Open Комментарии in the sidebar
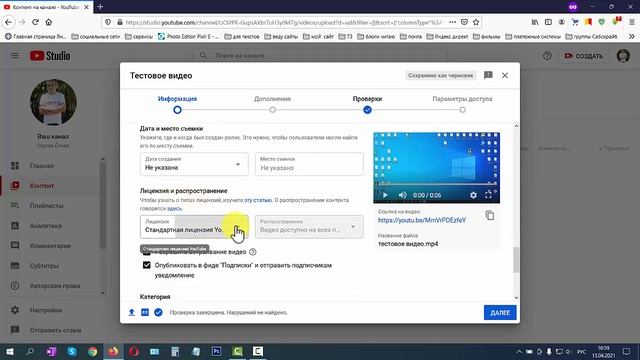This screenshot has width=640, height=360. click(x=51, y=246)
